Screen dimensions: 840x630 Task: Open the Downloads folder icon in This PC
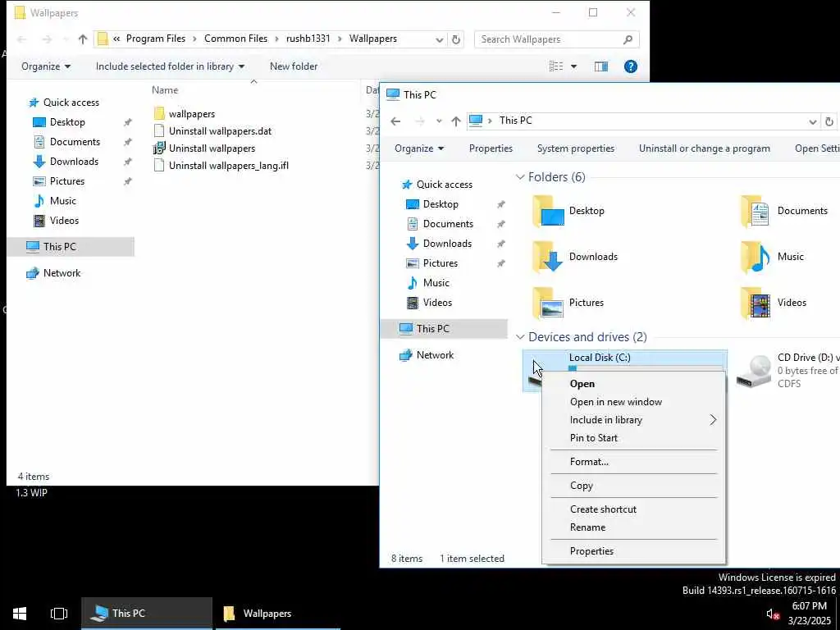(x=549, y=257)
